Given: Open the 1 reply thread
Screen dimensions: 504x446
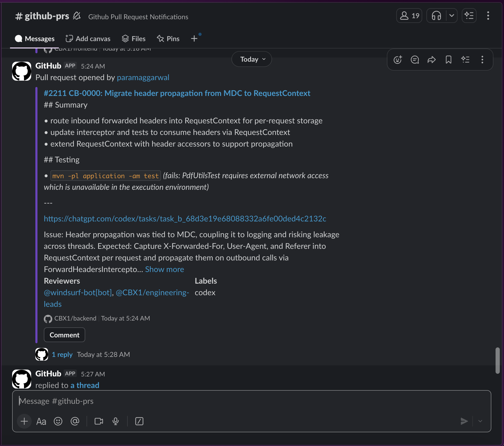Looking at the screenshot, I should pos(62,355).
